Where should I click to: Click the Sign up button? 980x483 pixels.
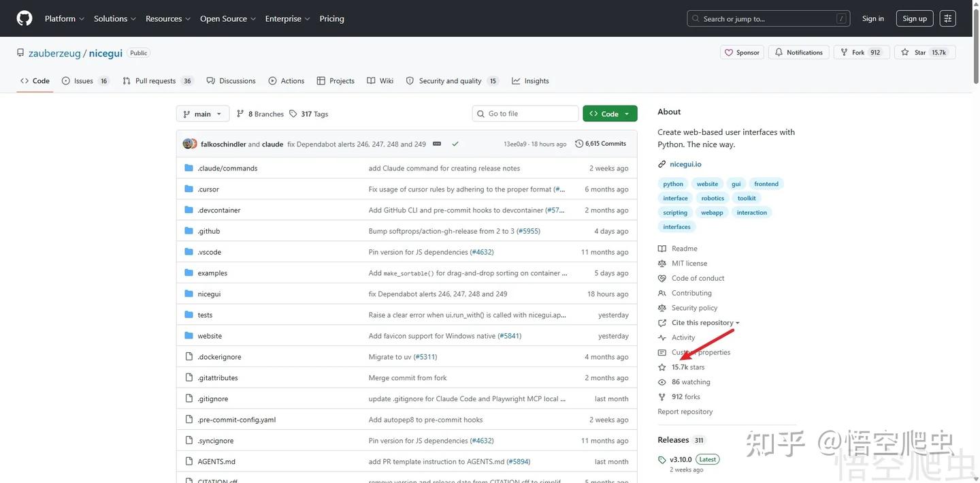915,18
